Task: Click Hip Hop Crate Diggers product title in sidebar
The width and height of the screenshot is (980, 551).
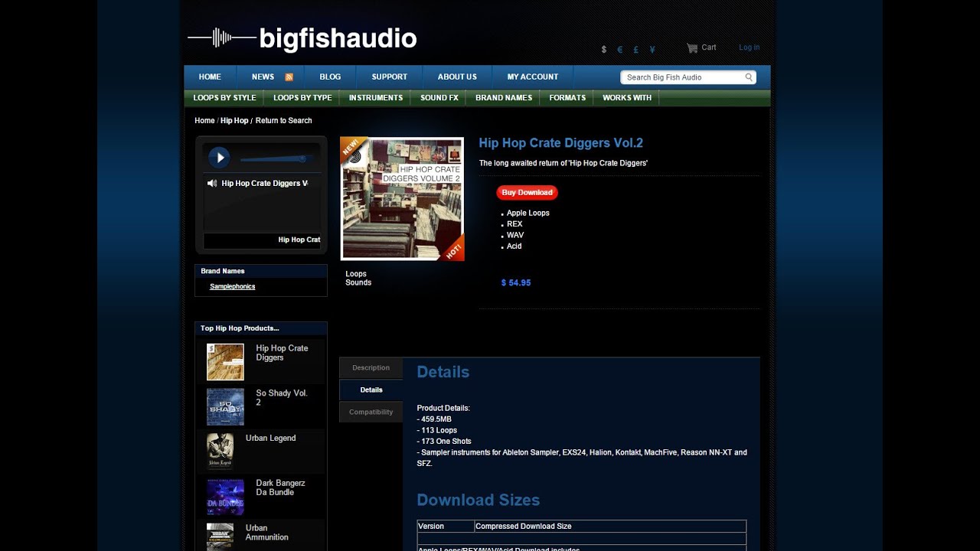Action: [x=282, y=353]
